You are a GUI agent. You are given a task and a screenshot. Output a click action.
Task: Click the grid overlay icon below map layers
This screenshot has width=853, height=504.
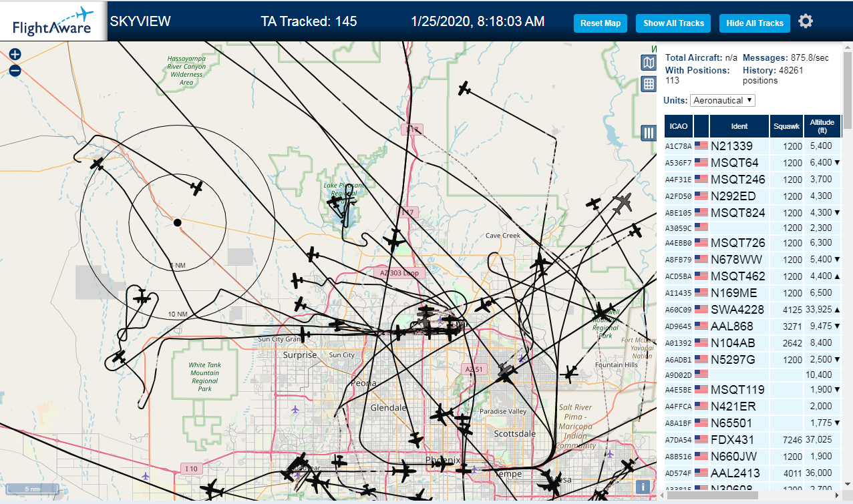(x=648, y=84)
